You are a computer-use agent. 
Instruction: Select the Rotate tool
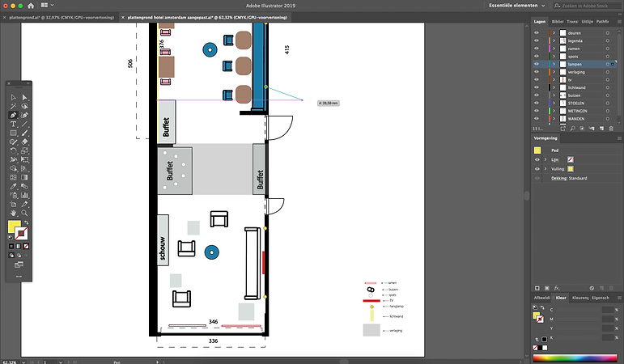click(x=13, y=150)
